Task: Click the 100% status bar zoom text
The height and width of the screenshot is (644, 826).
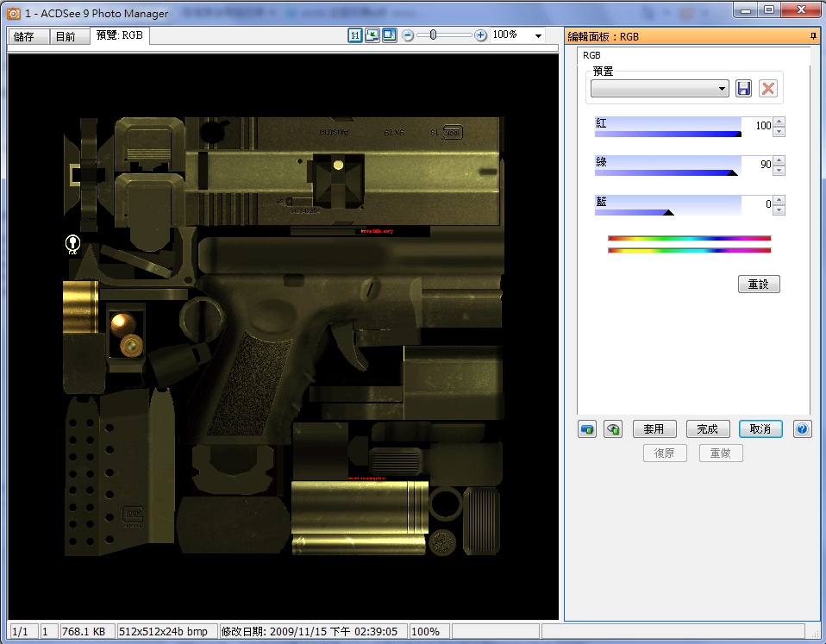Action: point(424,631)
